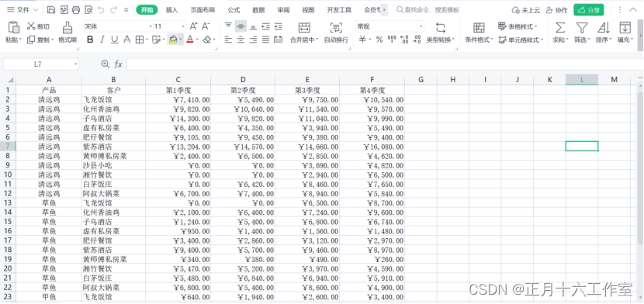Click the Wrap Text (自动换行) icon

pos(336,28)
